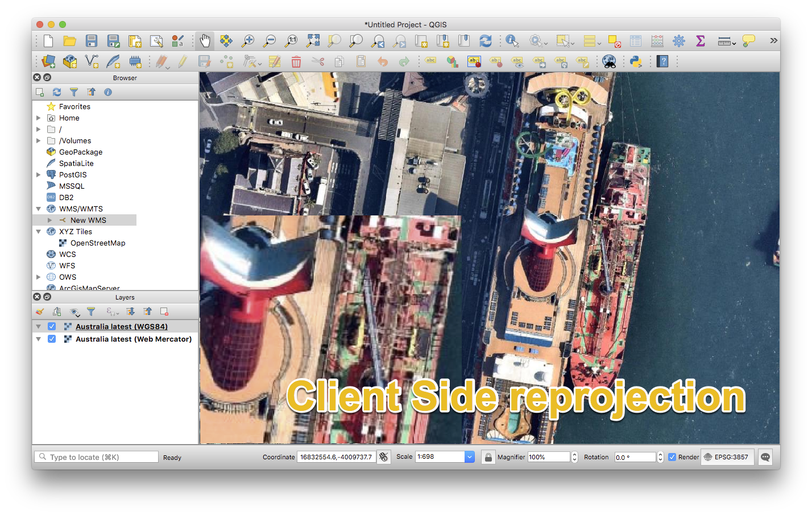Screen dimensions: 812x515
Task: Click the Zoom Full extent icon
Action: coord(312,41)
